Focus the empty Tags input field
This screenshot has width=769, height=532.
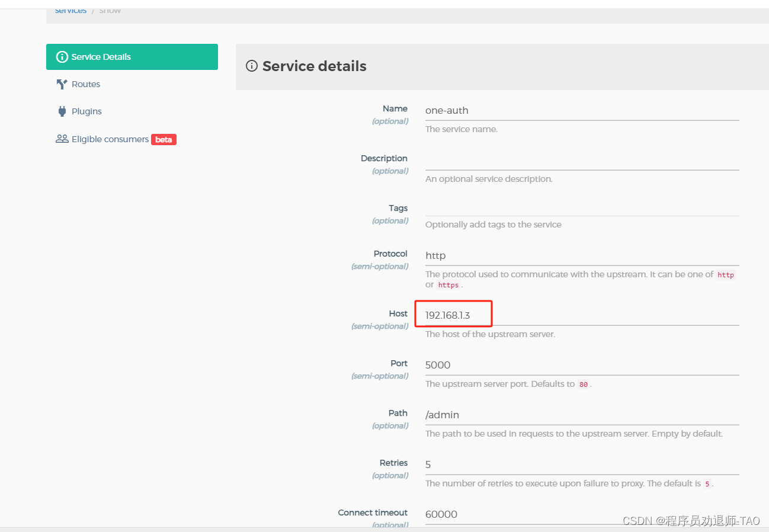582,207
